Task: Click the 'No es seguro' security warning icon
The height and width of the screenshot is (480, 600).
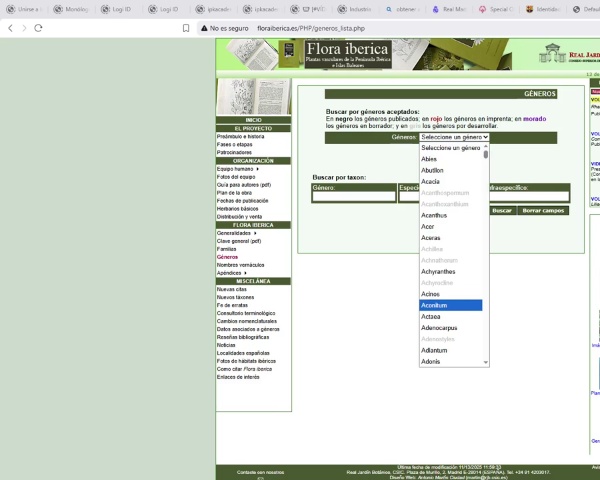Action: (x=205, y=29)
